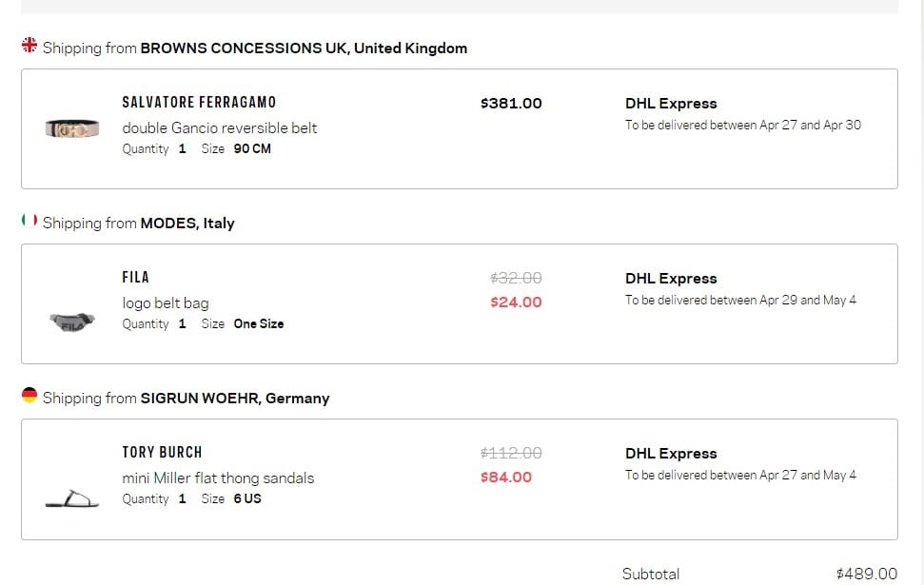This screenshot has width=924, height=585.
Task: Open logo belt bag product link
Action: 166,302
